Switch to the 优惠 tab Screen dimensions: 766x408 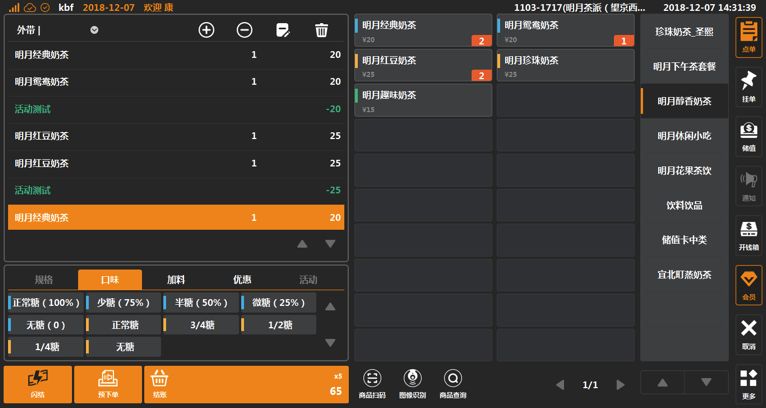pos(242,279)
